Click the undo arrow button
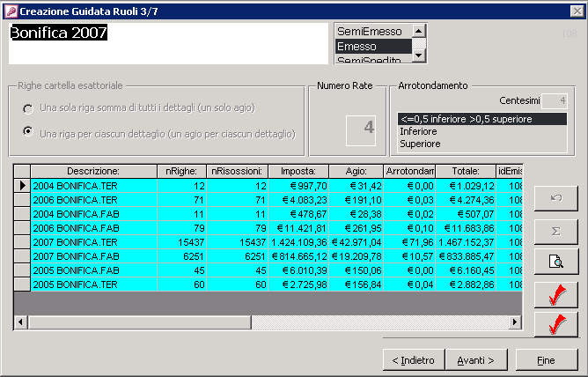Image resolution: width=588 pixels, height=377 pixels. 555,197
